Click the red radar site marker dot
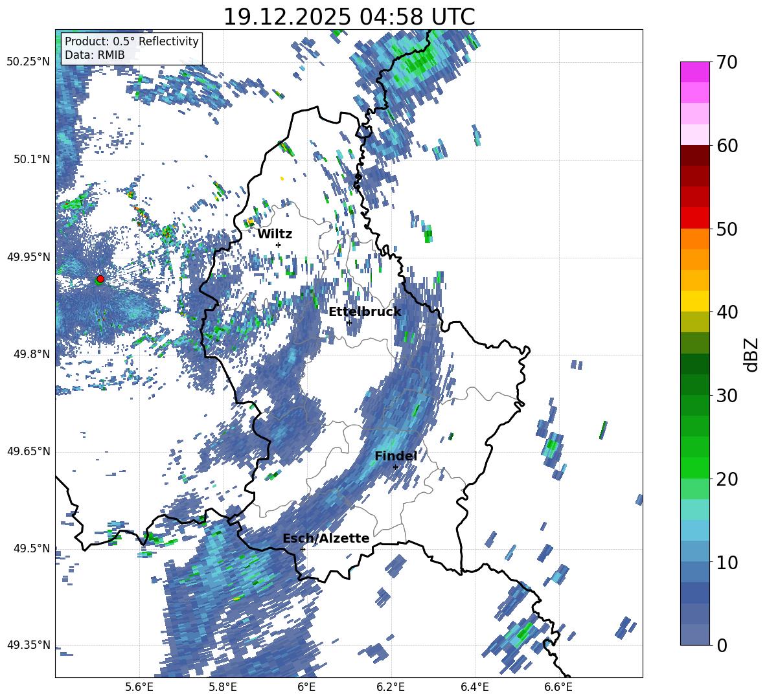 click(100, 278)
